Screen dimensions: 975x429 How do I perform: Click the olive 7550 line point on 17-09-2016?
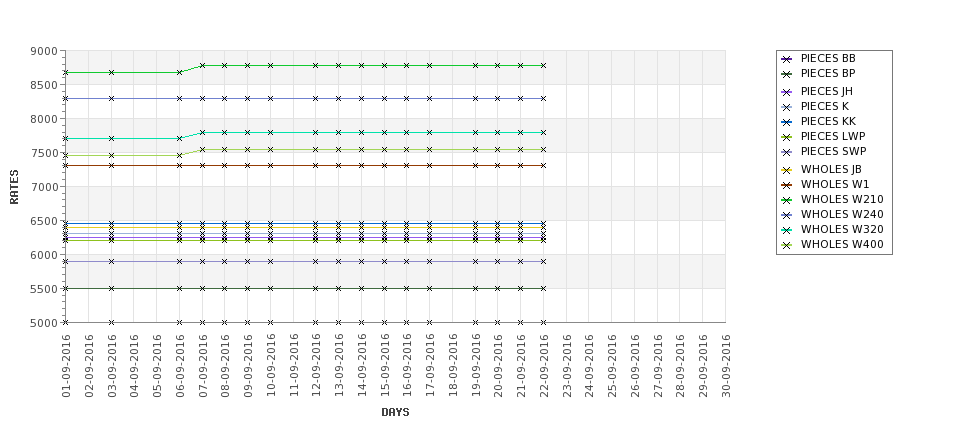[x=430, y=149]
